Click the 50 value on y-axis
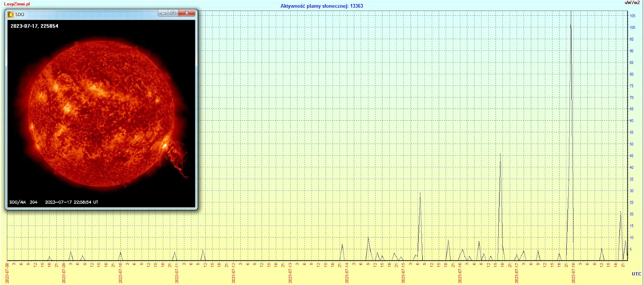This screenshot has height=285, width=644. pyautogui.click(x=632, y=144)
